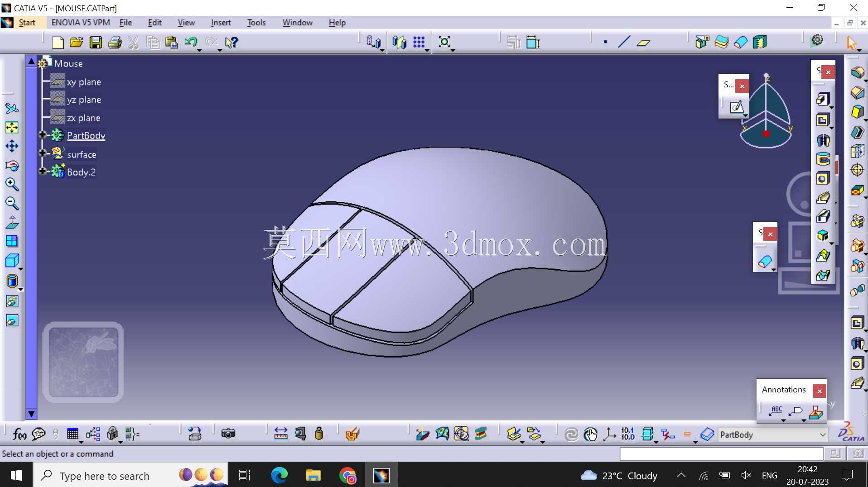Click the Apply Material icon
The image size is (868, 487).
[352, 434]
